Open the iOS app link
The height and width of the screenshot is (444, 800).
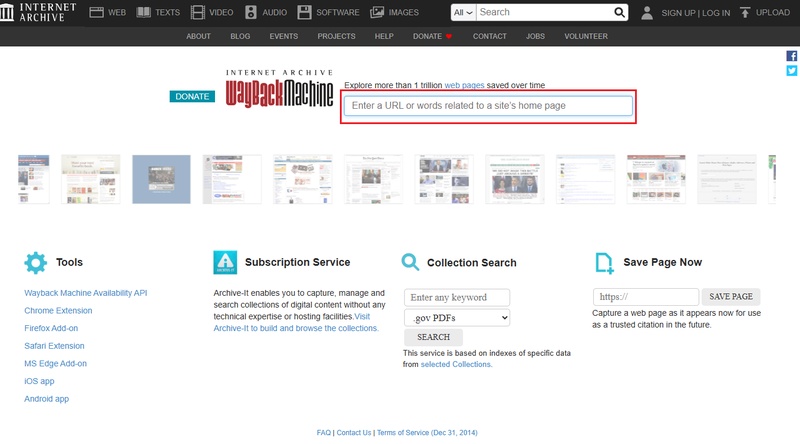39,381
